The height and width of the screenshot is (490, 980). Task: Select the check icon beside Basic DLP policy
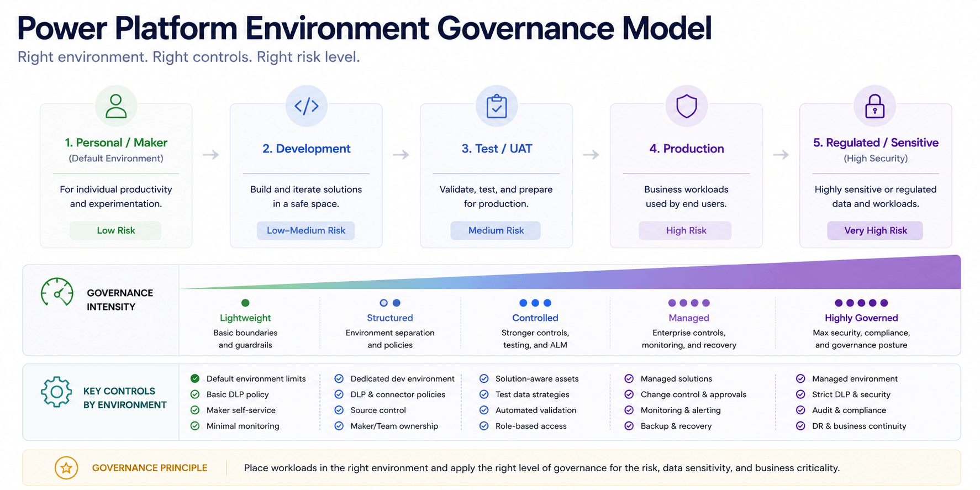pos(195,394)
